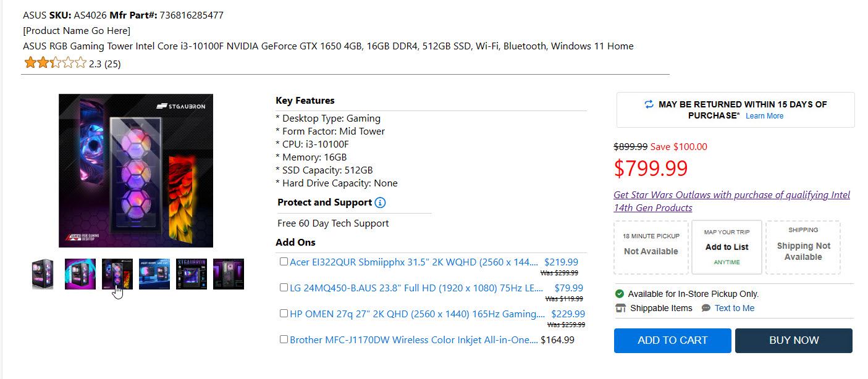Check the Acer EI322QUR monitor add-on
The height and width of the screenshot is (379, 868).
click(x=284, y=262)
